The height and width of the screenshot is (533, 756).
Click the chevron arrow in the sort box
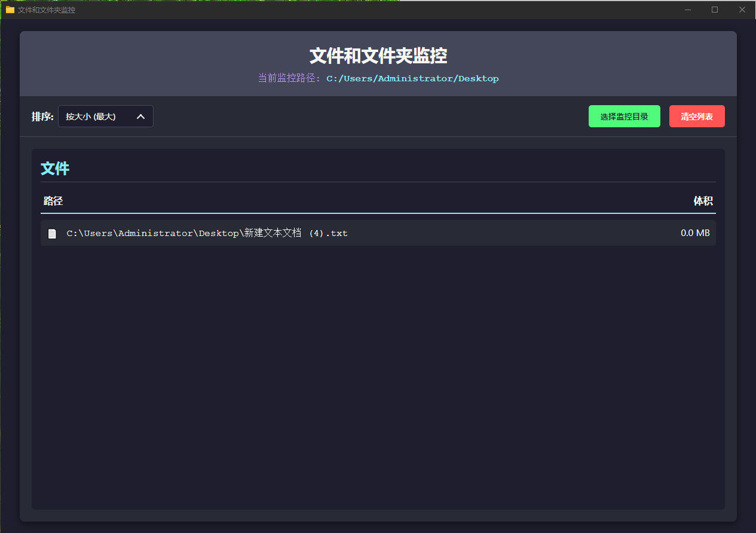141,117
